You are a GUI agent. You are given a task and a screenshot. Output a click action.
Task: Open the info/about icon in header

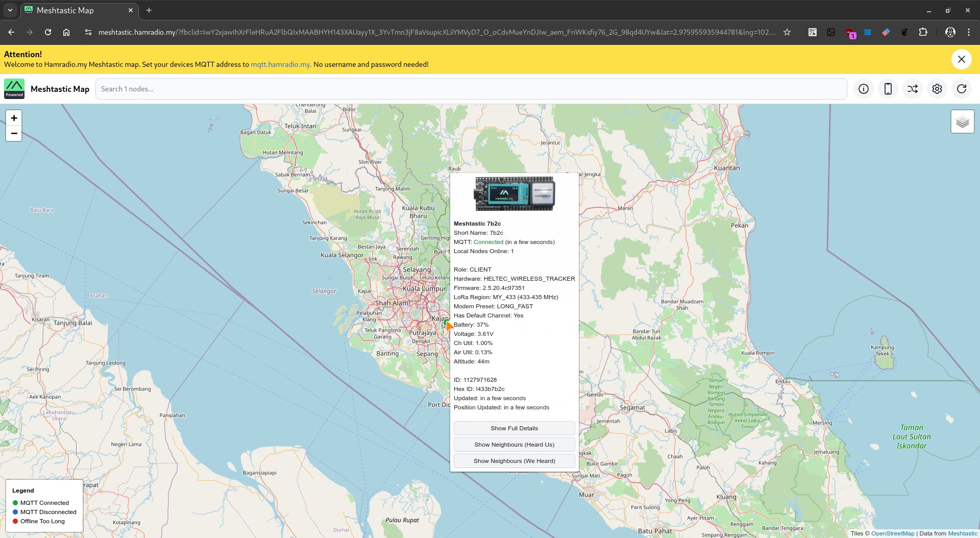tap(863, 89)
